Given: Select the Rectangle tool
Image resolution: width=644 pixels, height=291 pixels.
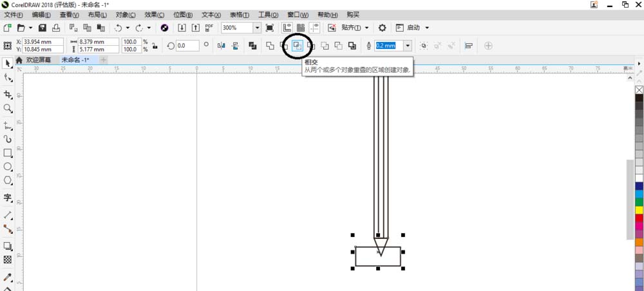Looking at the screenshot, I should 8,153.
